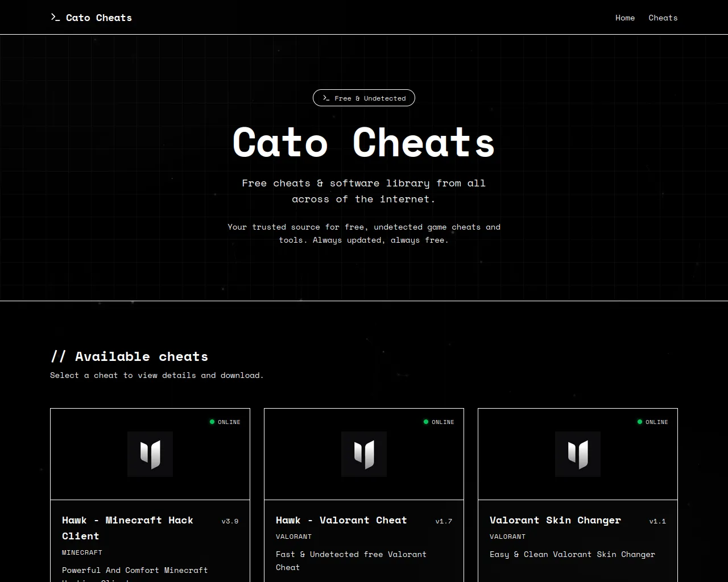
Task: Open Hawk Valorant Cheat logo thumbnail
Action: 364,454
